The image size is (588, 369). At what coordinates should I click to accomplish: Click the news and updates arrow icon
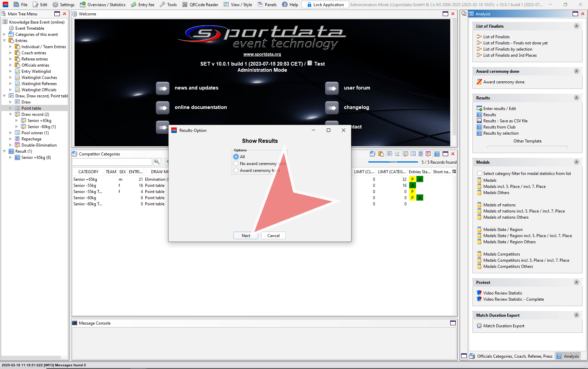[162, 88]
